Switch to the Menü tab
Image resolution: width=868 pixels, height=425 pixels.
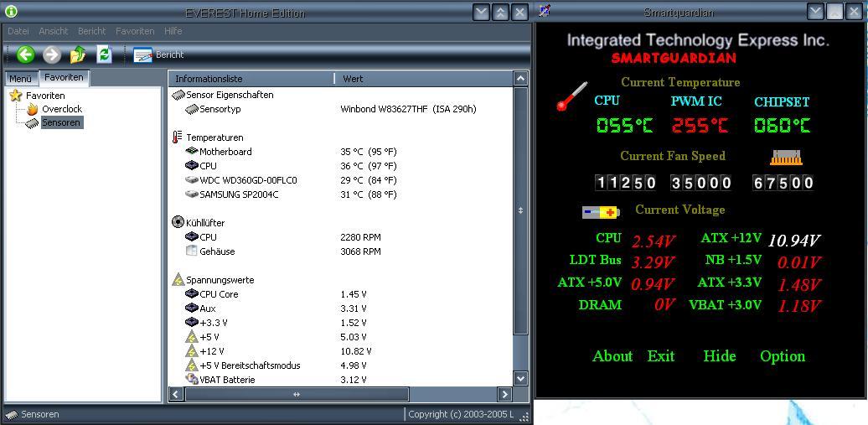(21, 79)
